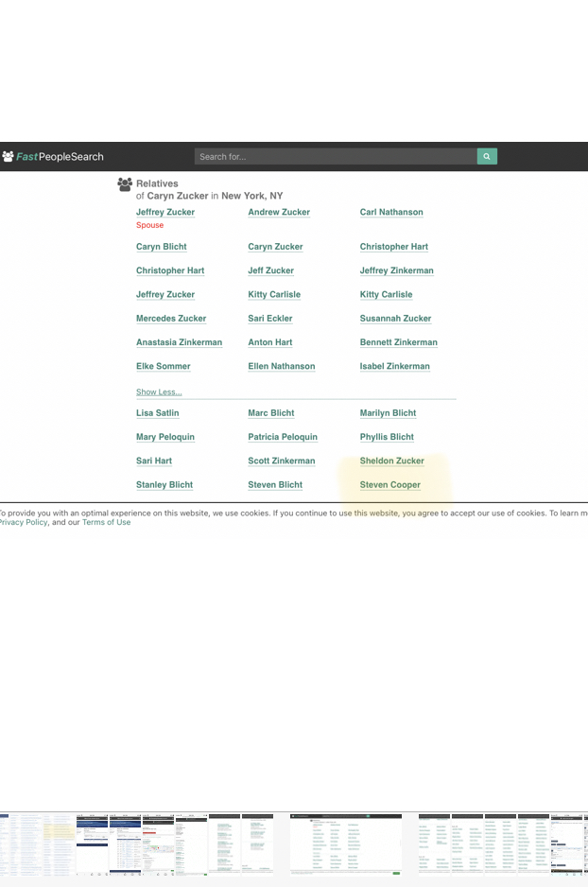Open relative Steven Blicht
Viewport: 588px width, 887px height.
point(275,485)
